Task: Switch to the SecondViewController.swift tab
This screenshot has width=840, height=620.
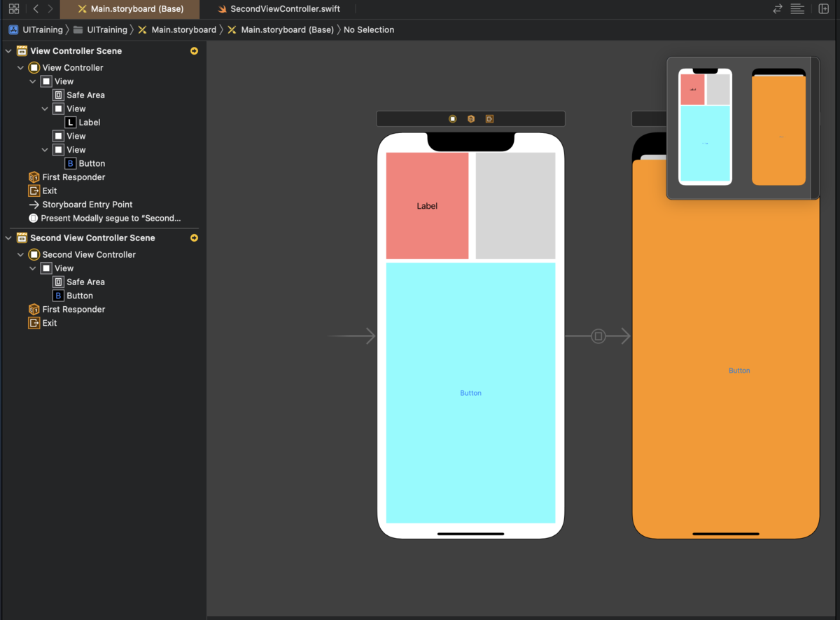Action: pyautogui.click(x=278, y=9)
